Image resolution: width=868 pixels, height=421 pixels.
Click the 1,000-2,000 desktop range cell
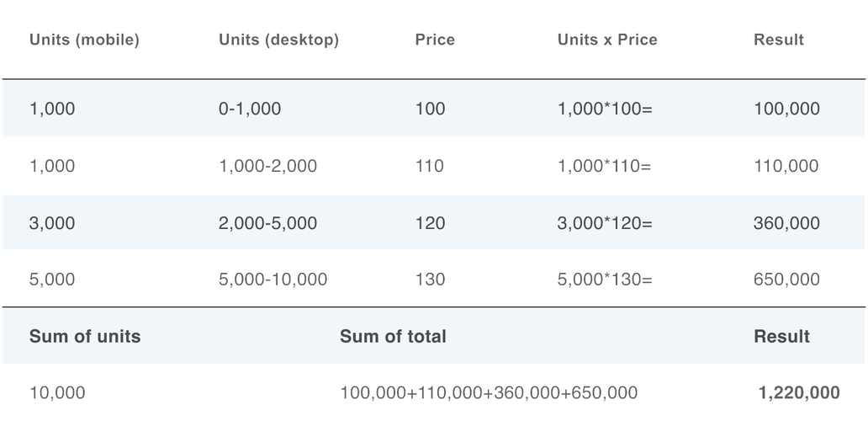pos(267,167)
